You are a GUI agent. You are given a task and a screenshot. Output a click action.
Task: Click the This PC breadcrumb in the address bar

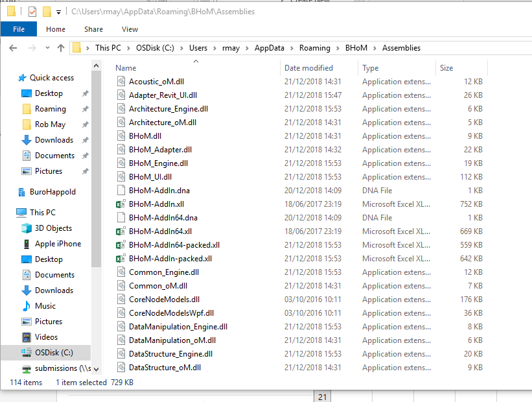pyautogui.click(x=108, y=47)
